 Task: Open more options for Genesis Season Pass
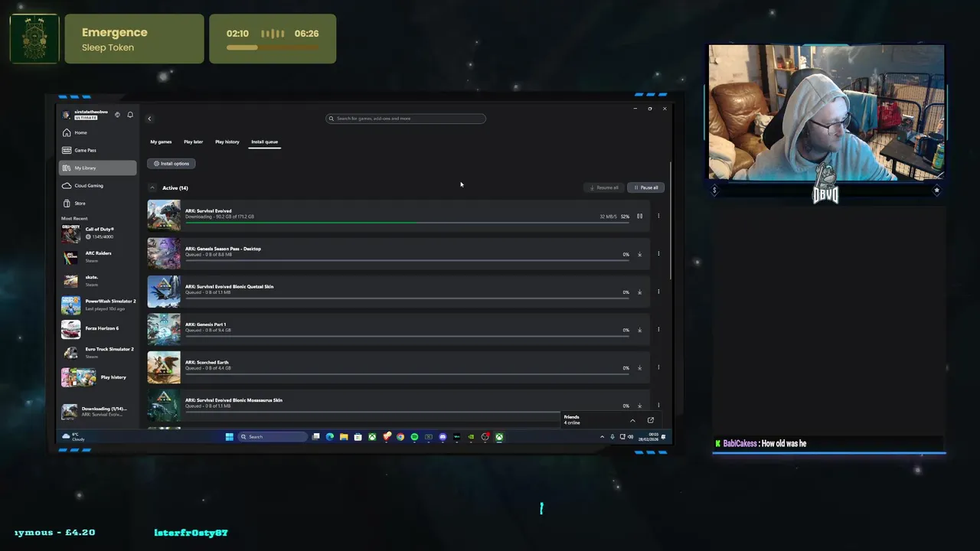[x=658, y=254]
